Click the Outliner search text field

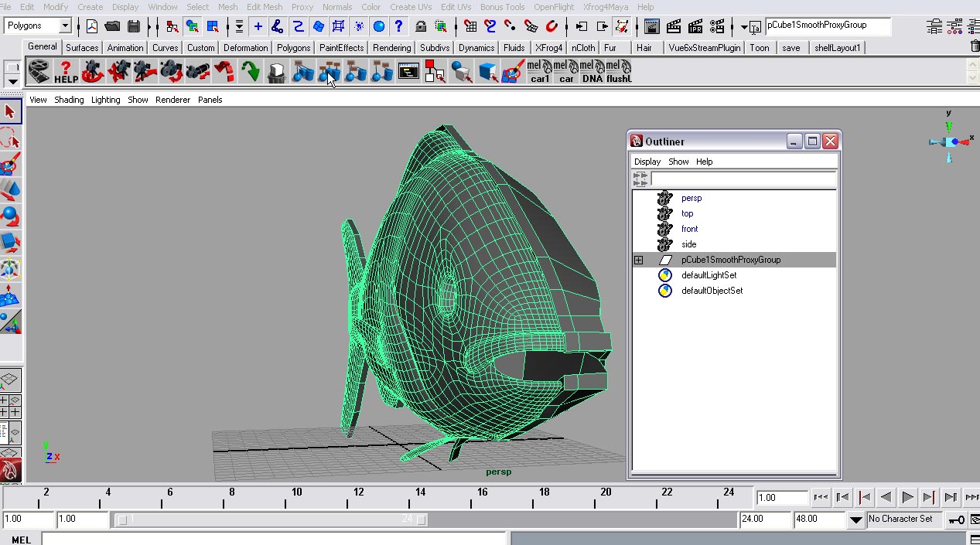(x=743, y=179)
